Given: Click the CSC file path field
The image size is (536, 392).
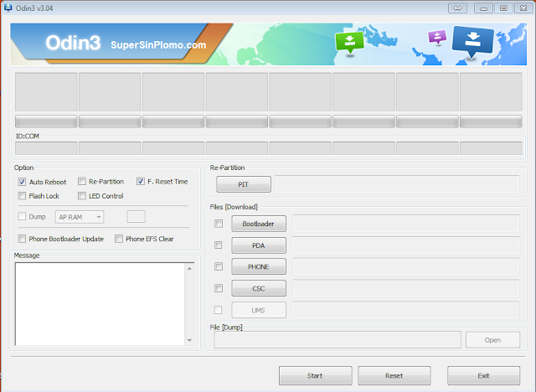Looking at the screenshot, I should [x=406, y=288].
